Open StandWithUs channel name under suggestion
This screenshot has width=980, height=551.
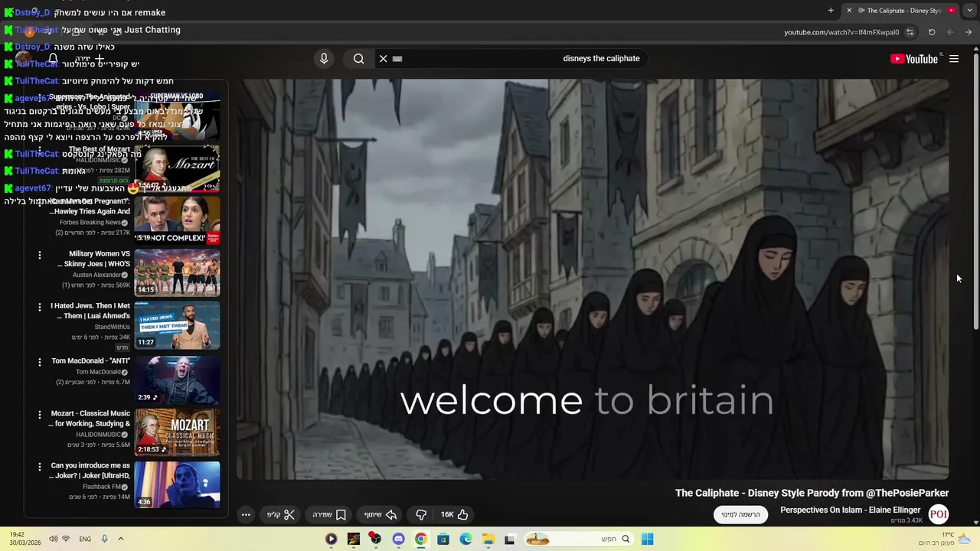(113, 327)
